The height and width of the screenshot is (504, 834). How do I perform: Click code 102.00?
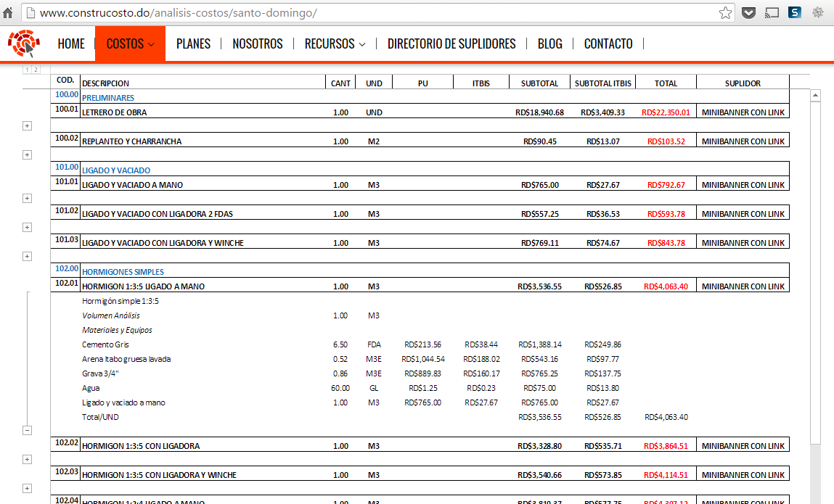(67, 268)
